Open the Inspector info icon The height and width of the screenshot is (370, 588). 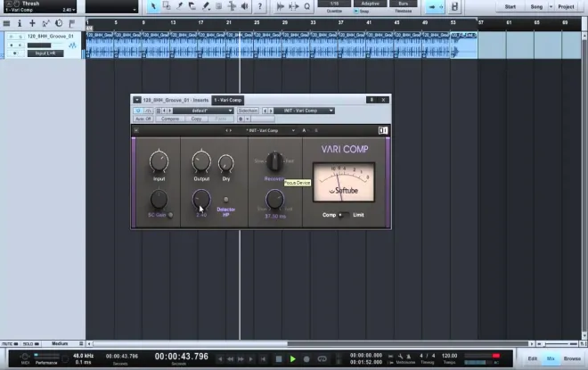(20, 23)
